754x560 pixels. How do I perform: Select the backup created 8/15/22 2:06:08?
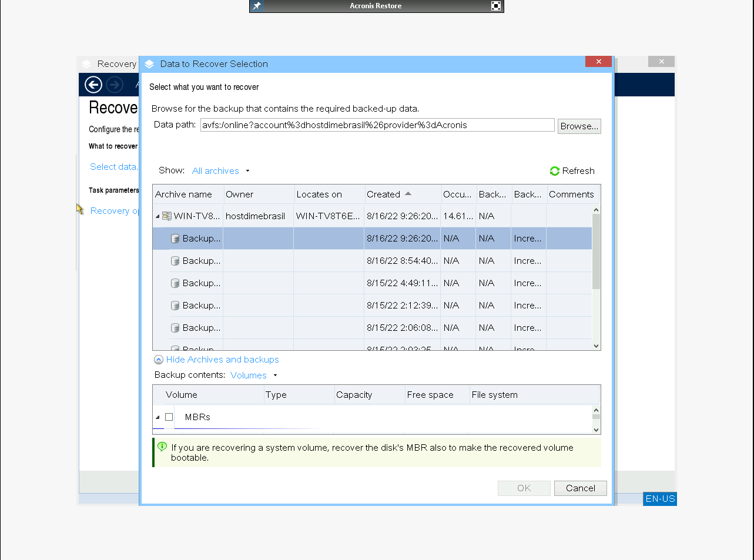[x=373, y=328]
